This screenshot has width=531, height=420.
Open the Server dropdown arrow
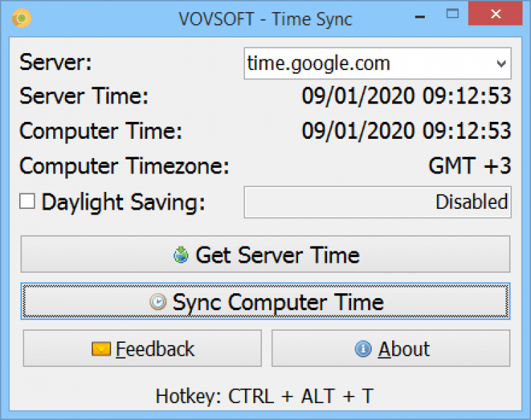(501, 64)
